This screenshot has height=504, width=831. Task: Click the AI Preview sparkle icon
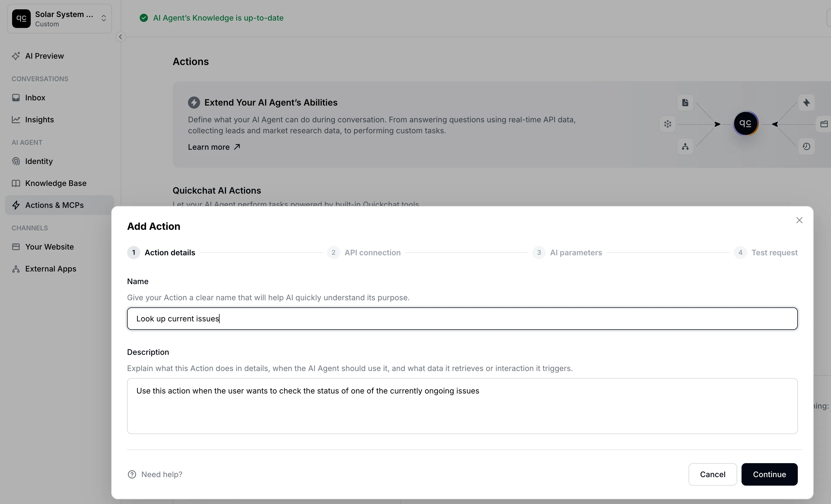[x=16, y=56]
